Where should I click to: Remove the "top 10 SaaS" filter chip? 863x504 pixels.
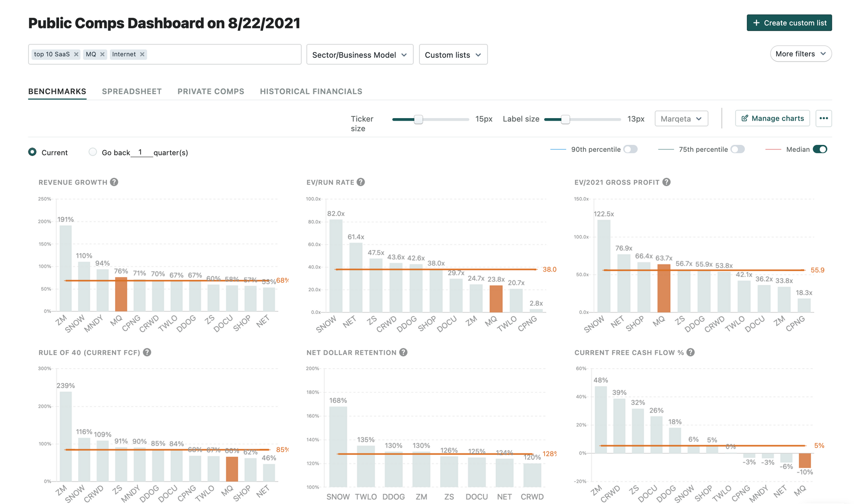point(76,54)
